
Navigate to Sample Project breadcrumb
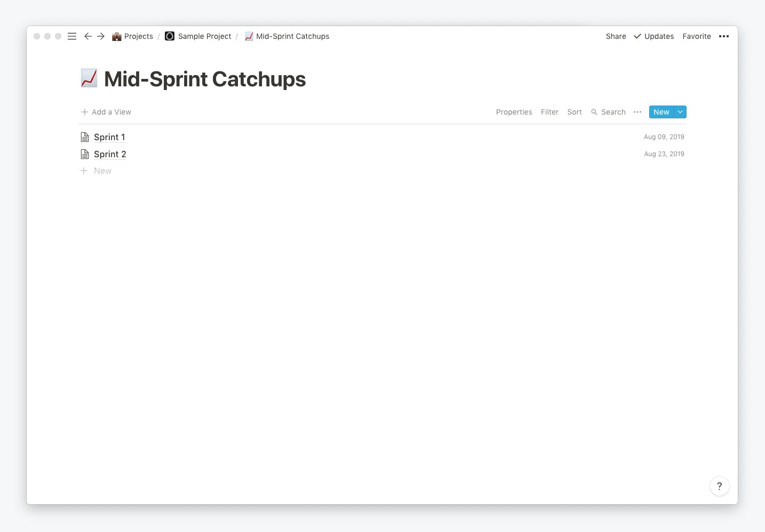coord(198,36)
